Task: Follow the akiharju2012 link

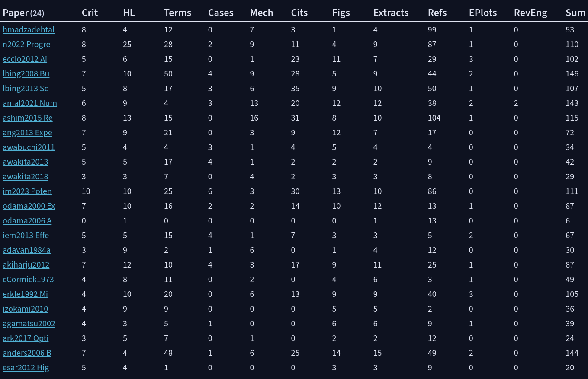Action: pos(26,265)
